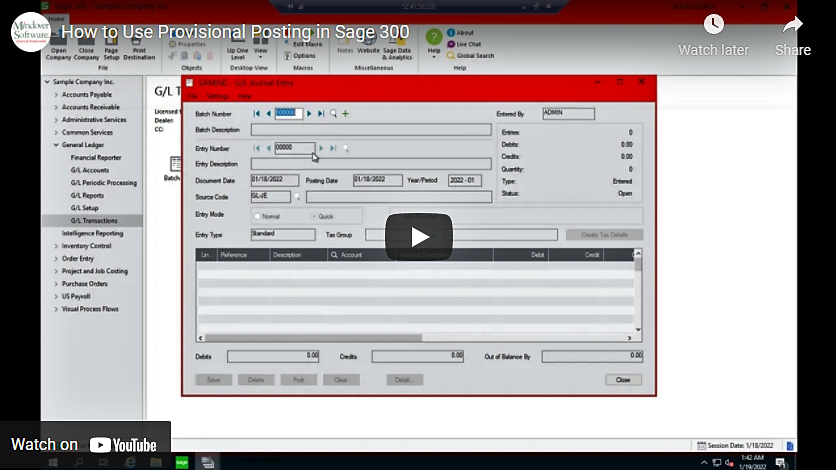Open the Website shortcut icon

click(x=368, y=45)
